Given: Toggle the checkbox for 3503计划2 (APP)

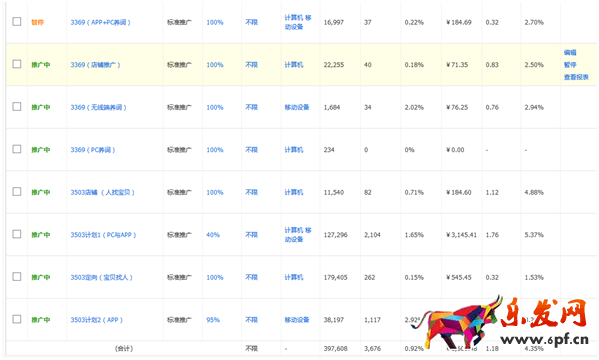Looking at the screenshot, I should (17, 319).
